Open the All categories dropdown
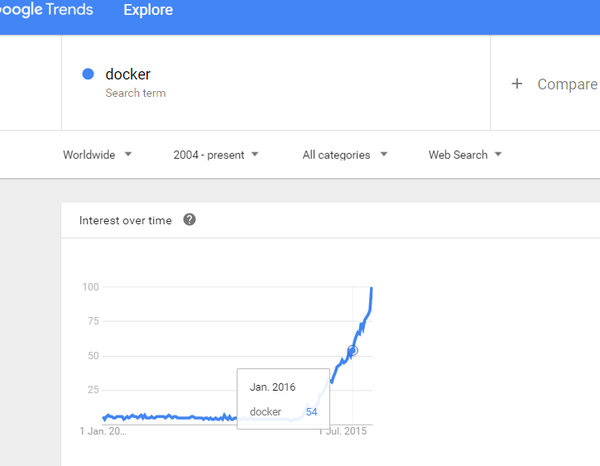This screenshot has height=466, width=600. [345, 155]
